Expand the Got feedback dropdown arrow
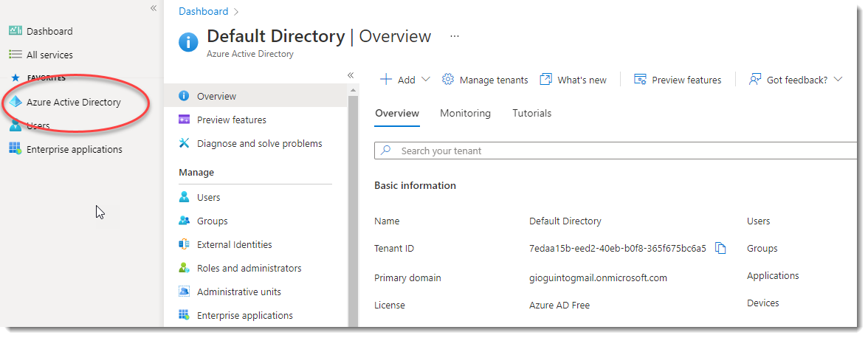 click(838, 80)
